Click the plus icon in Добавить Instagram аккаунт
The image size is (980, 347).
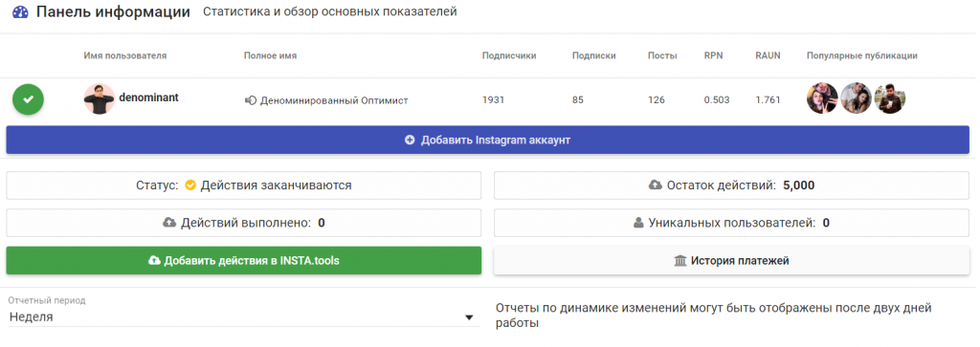tap(410, 141)
